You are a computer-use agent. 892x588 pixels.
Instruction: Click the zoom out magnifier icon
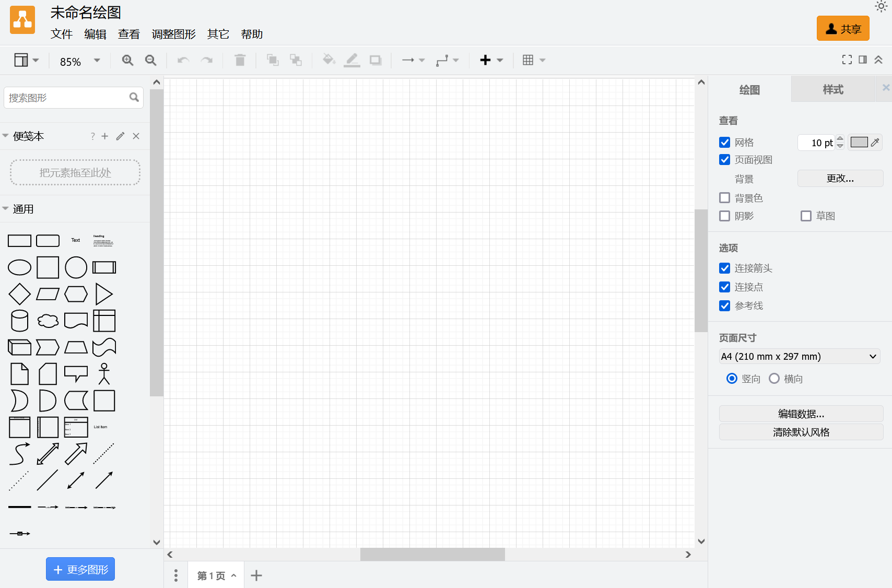[x=151, y=60]
